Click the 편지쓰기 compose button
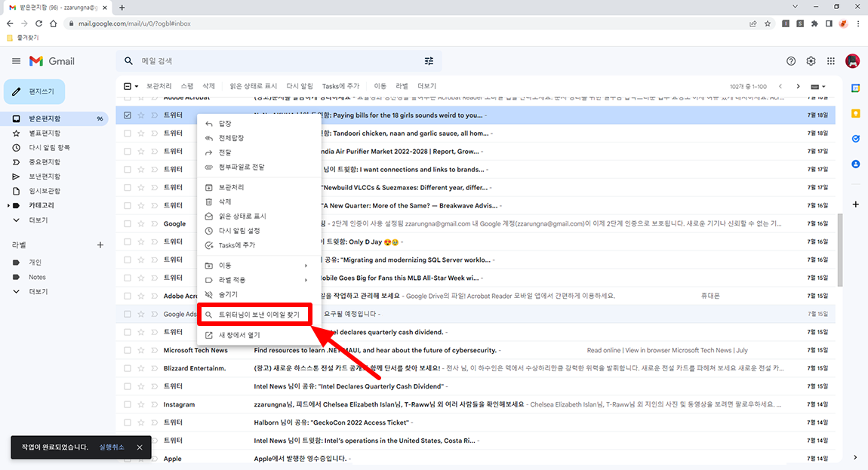Viewport: 868px width, 470px height. click(34, 91)
